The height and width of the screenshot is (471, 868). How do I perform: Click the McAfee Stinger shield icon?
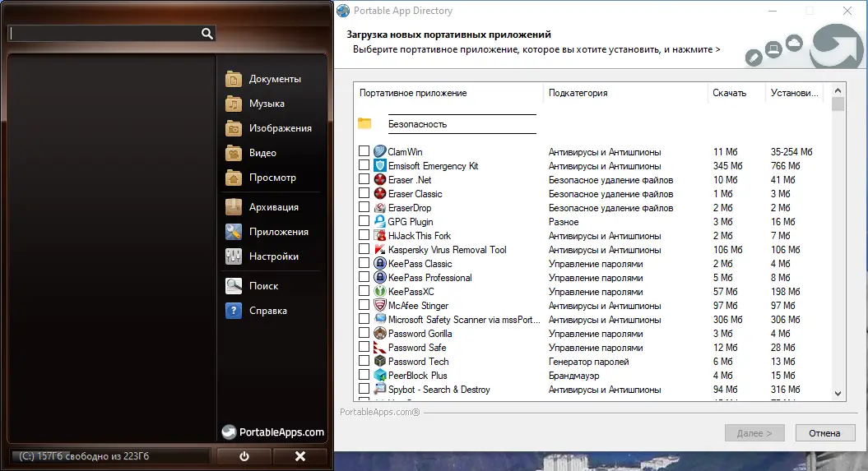coord(380,305)
